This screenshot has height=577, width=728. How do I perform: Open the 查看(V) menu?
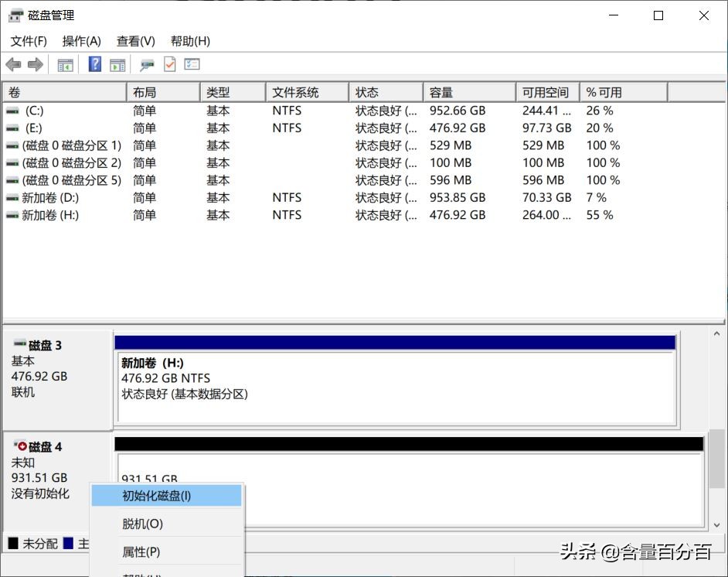pyautogui.click(x=135, y=41)
